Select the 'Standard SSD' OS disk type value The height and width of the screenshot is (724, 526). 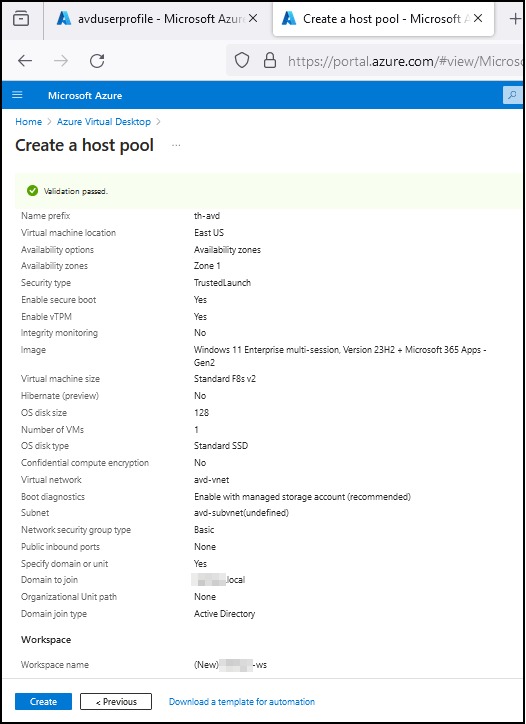click(221, 446)
